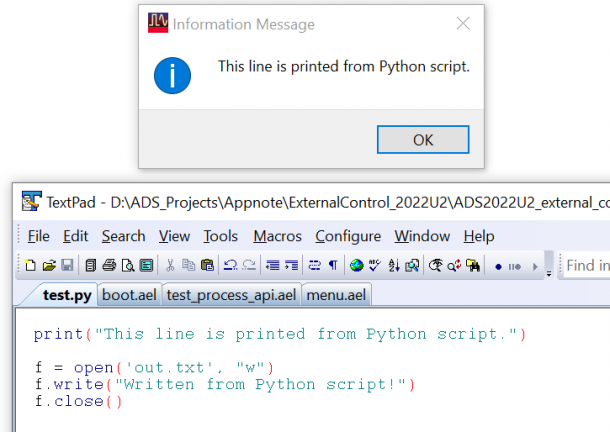Click into the Find incremental search field
Screen dimensions: 610x432
pyautogui.click(x=587, y=266)
